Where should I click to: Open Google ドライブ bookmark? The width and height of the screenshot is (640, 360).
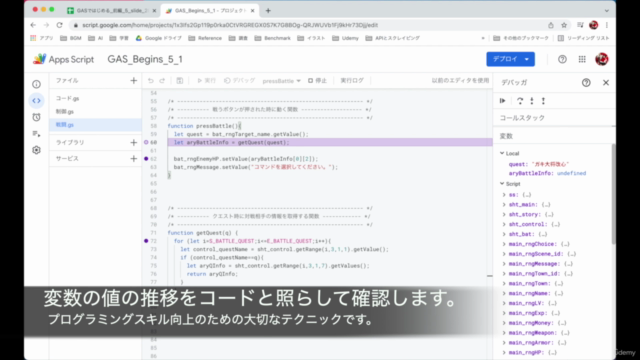coord(159,38)
